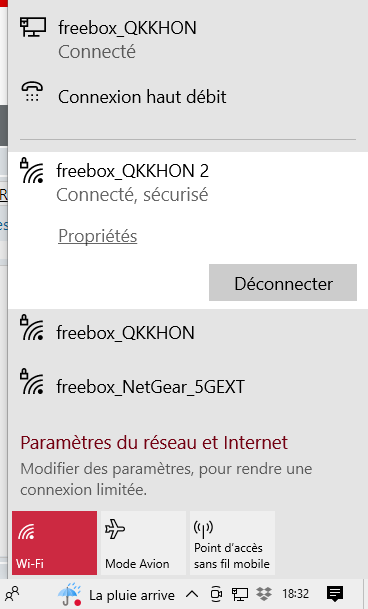The width and height of the screenshot is (368, 609).
Task: Click the Ethernet freebox_QKKHON computer icon
Action: 33,27
